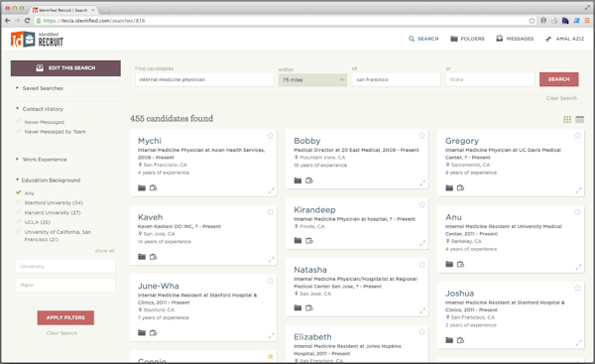This screenshot has width=595, height=364.
Task: Switch to table view layout
Action: click(x=580, y=120)
